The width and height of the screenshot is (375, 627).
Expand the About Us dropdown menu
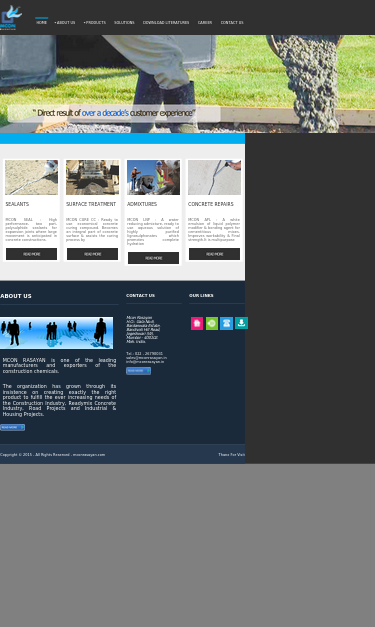click(x=65, y=22)
